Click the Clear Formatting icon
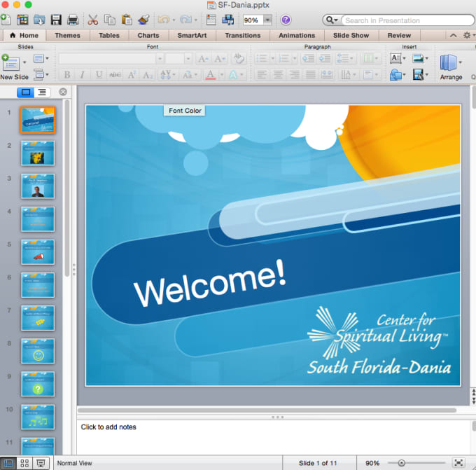The height and width of the screenshot is (470, 476). point(238,58)
